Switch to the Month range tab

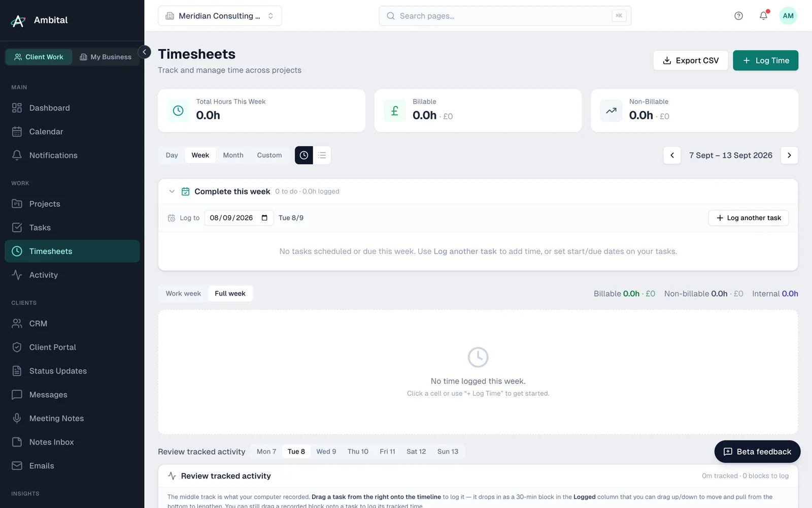[233, 155]
